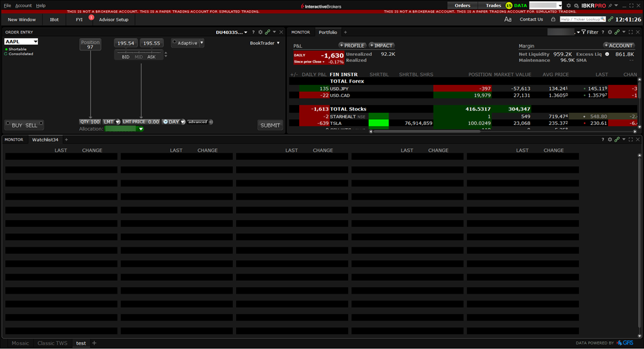
Task: Click Watchlist panel green link grouping icon
Action: click(x=617, y=140)
